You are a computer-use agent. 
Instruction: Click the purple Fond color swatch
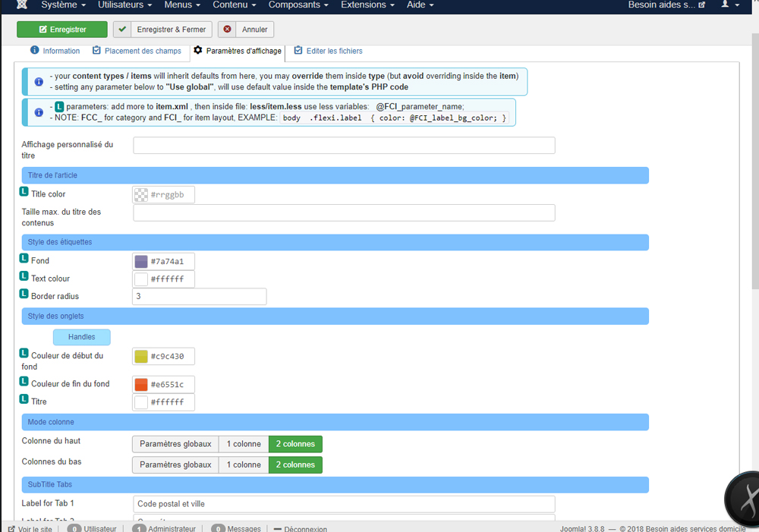click(141, 261)
